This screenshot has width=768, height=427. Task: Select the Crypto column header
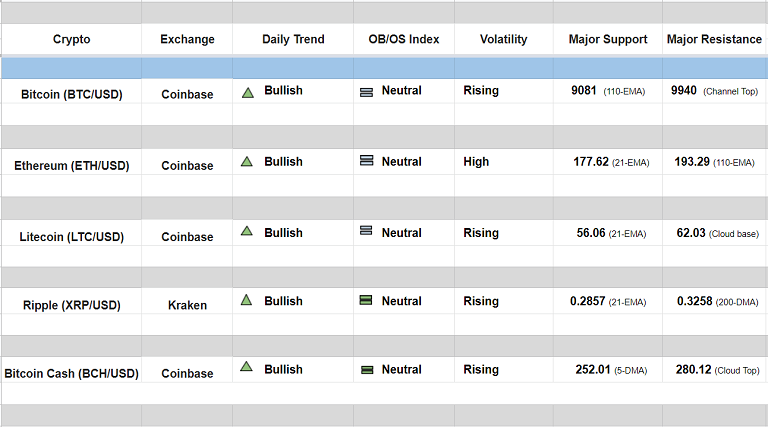point(71,40)
